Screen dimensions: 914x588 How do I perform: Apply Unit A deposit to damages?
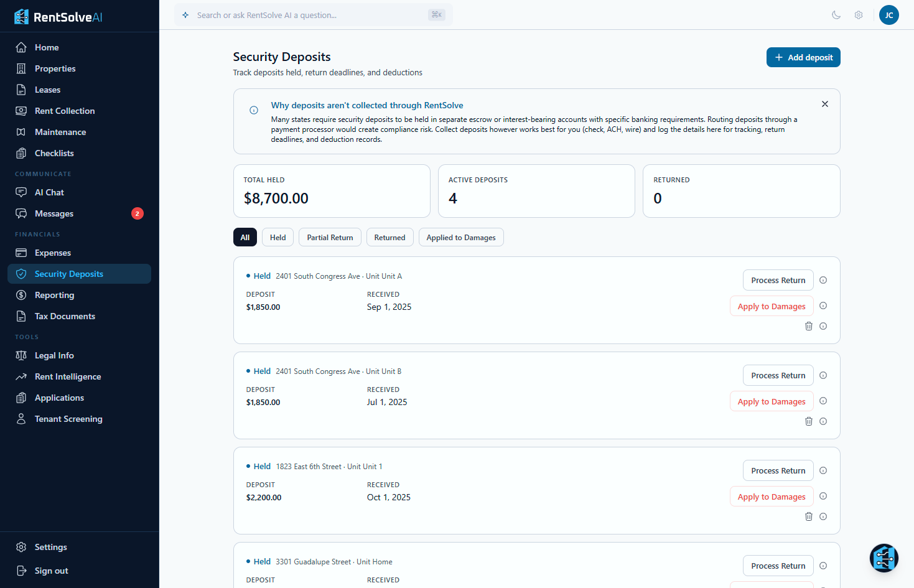[x=771, y=306]
